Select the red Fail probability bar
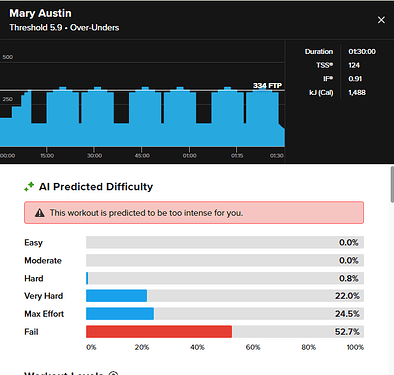 [159, 332]
